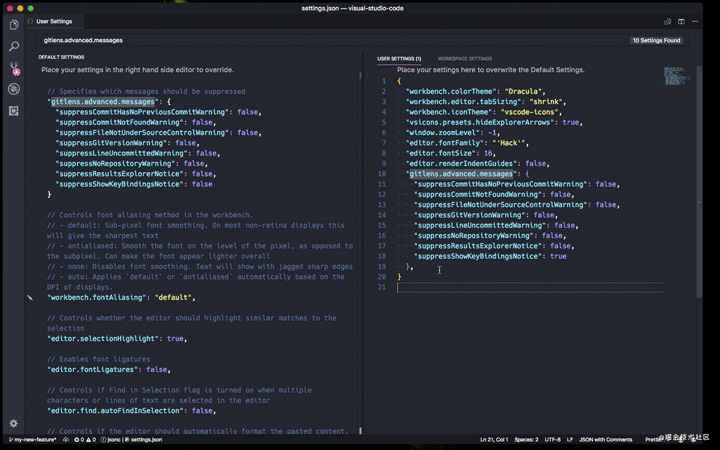The height and width of the screenshot is (450, 720).
Task: Change end of line sequence LF
Action: point(569,439)
